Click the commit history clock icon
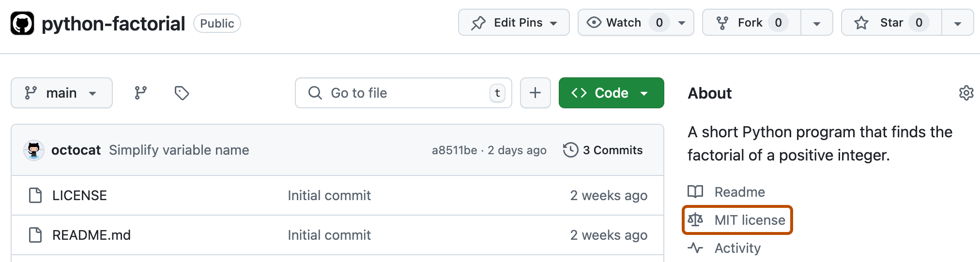The height and width of the screenshot is (262, 980). click(x=570, y=150)
